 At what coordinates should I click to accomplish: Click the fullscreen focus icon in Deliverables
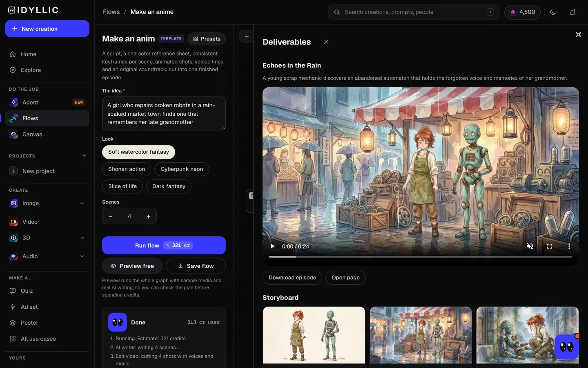pos(578,35)
